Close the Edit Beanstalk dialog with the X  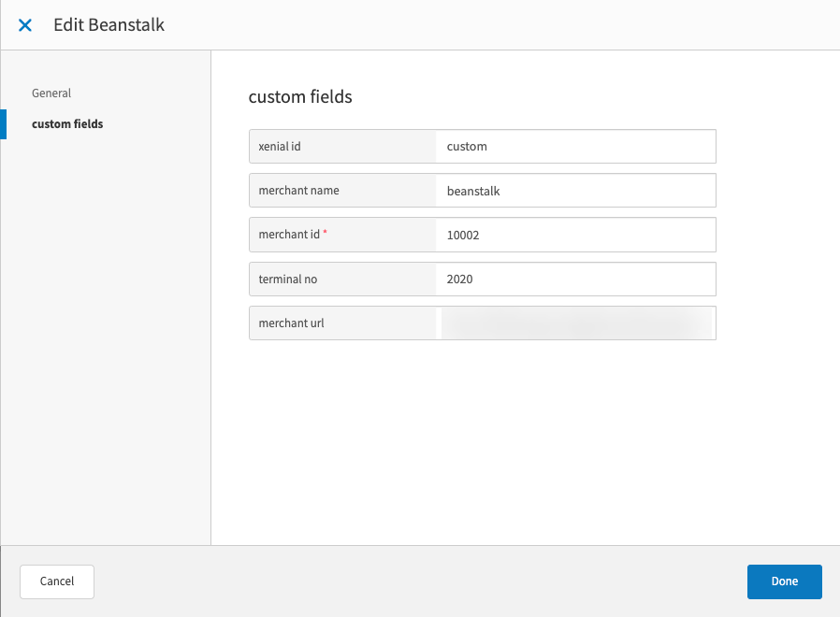[24, 25]
